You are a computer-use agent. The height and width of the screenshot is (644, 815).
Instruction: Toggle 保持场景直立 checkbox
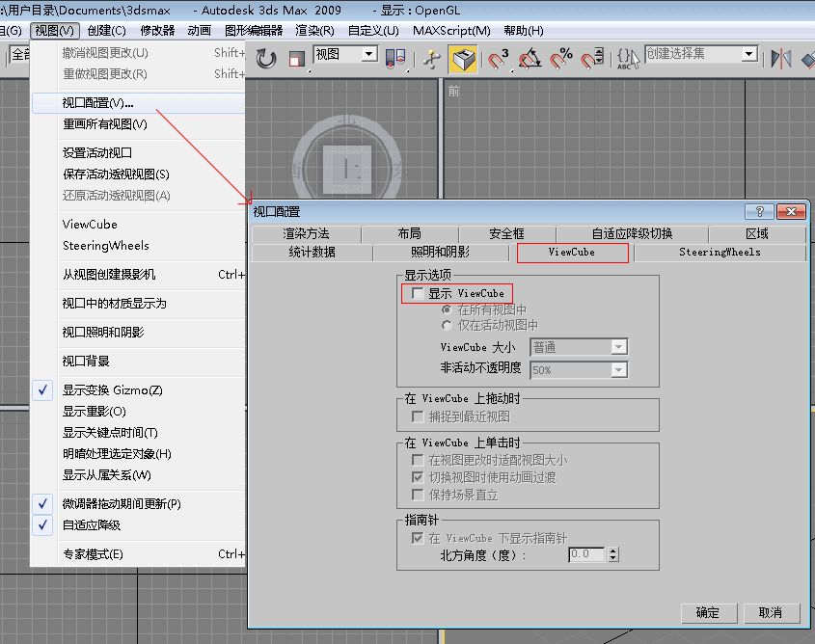417,495
